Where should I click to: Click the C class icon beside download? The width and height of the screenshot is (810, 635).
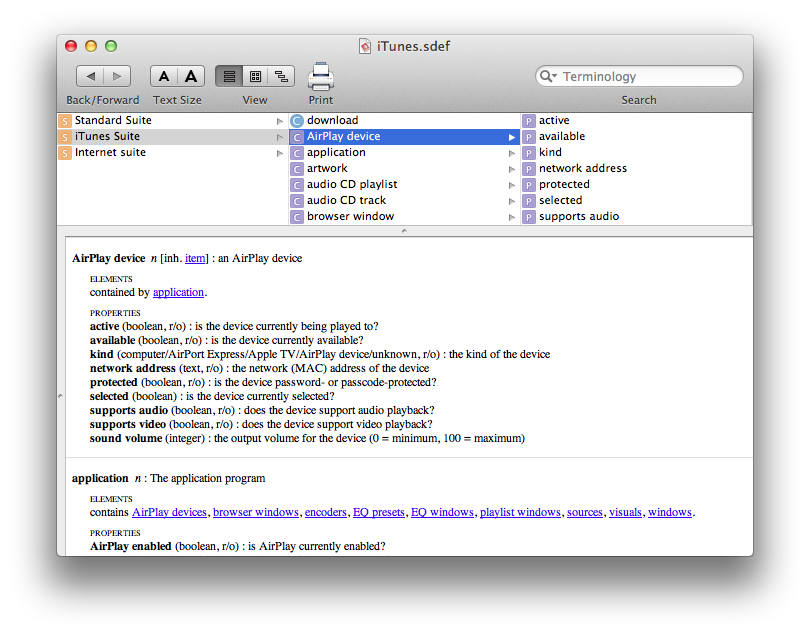[295, 120]
